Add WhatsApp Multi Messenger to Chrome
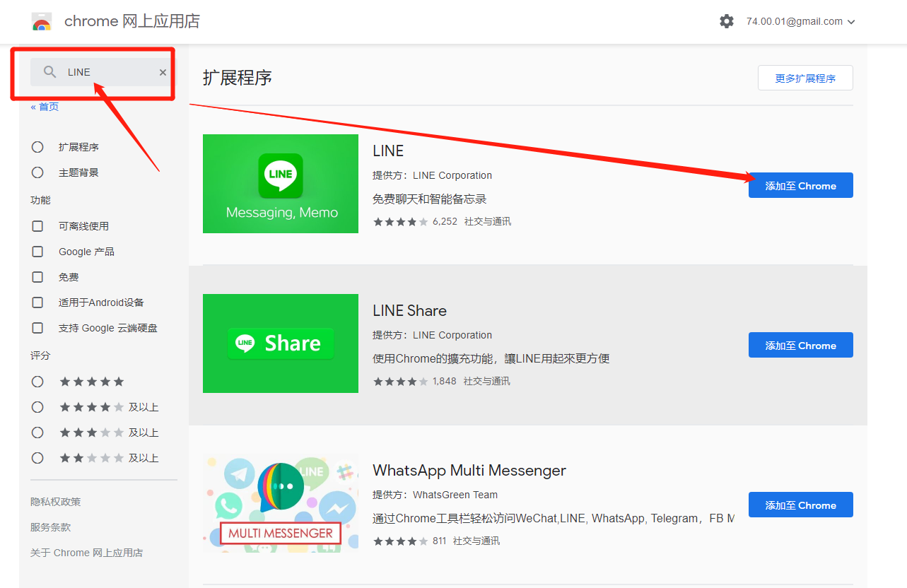The image size is (907, 588). click(801, 505)
